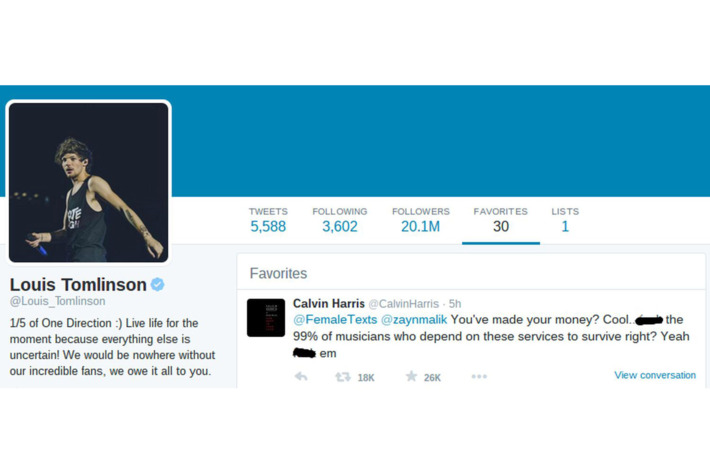The width and height of the screenshot is (710, 473).
Task: Retweet the Calvin Harris tweet
Action: (x=343, y=377)
